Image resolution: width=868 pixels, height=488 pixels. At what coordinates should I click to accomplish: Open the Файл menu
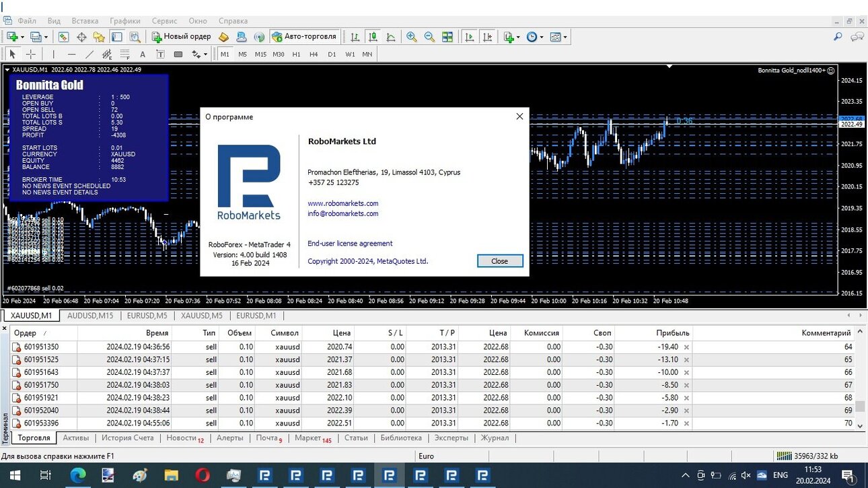[x=27, y=21]
